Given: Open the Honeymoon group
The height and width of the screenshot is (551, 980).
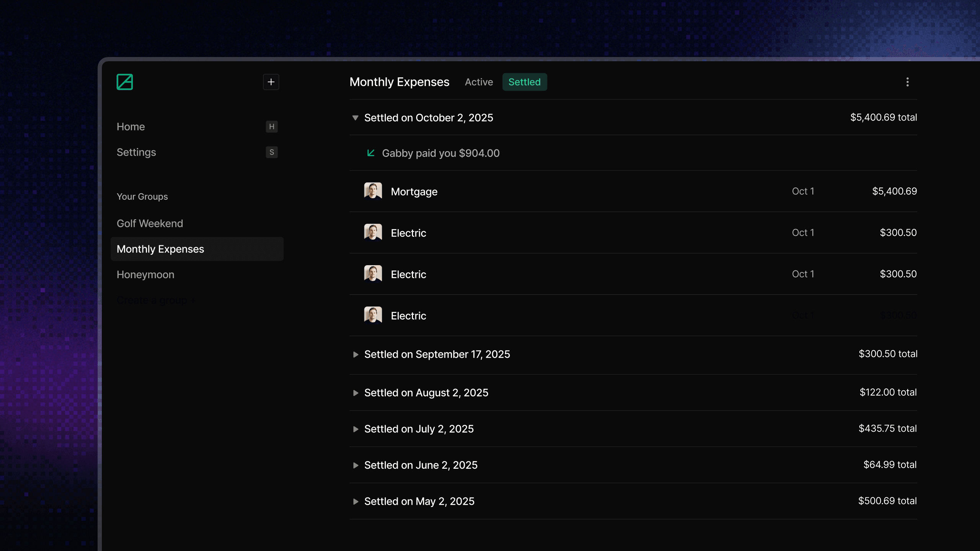Looking at the screenshot, I should point(145,275).
